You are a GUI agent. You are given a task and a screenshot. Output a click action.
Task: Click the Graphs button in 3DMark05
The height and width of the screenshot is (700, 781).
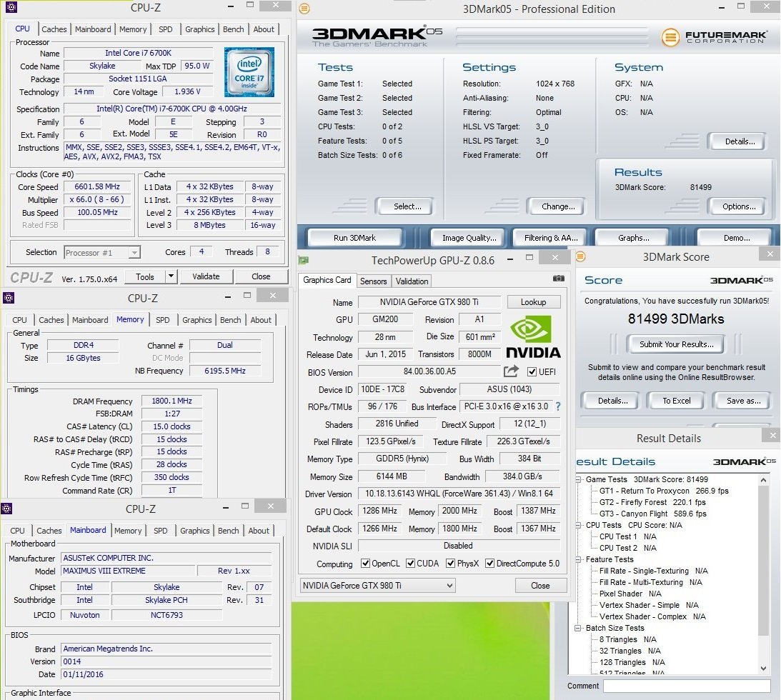(x=634, y=237)
